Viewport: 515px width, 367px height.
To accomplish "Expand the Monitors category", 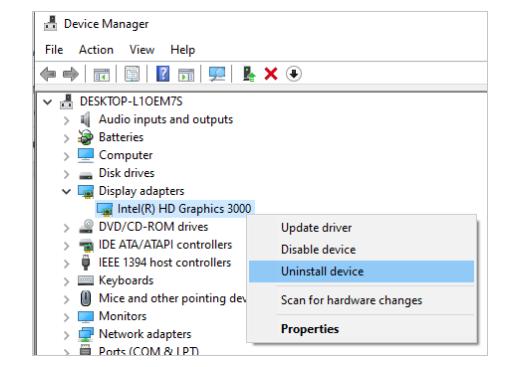I will point(67,317).
